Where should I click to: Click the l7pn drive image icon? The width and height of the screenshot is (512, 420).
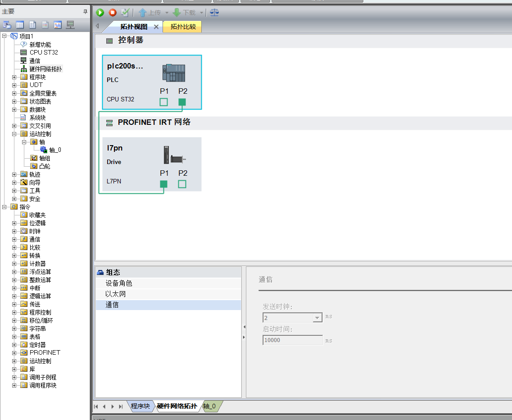coord(174,155)
